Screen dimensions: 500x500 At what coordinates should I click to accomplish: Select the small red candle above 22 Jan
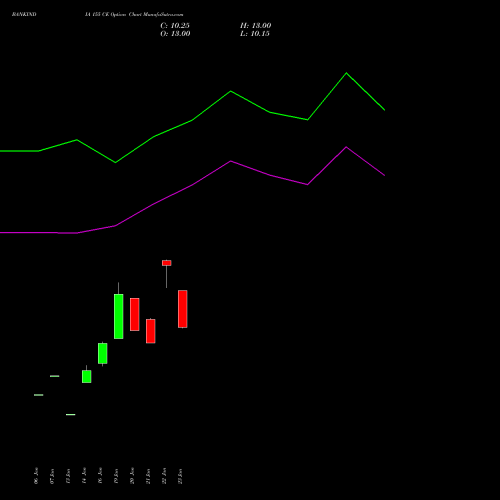167,263
